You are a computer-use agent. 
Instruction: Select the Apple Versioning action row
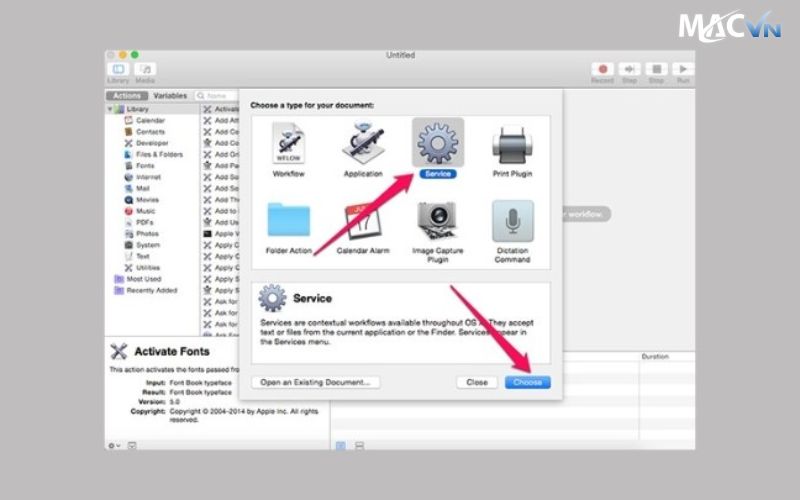221,234
